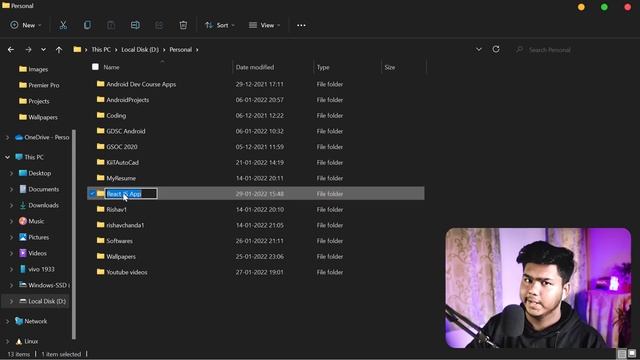Click Local Disk (D:) in breadcrumb

click(x=140, y=49)
